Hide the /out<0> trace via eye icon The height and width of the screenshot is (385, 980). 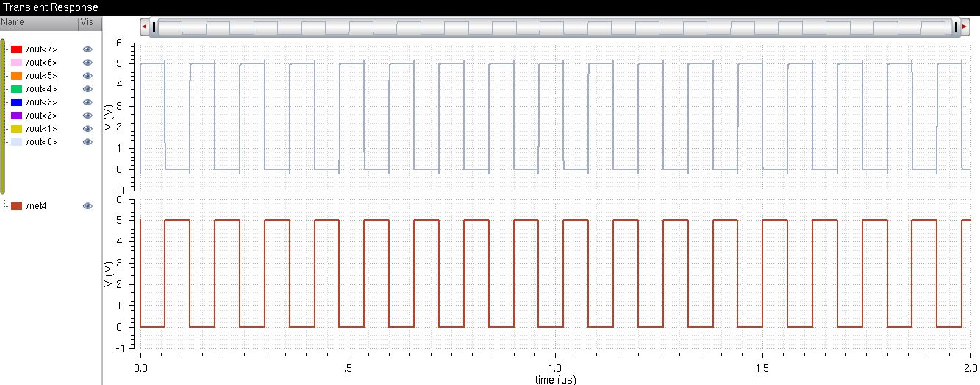pyautogui.click(x=87, y=142)
